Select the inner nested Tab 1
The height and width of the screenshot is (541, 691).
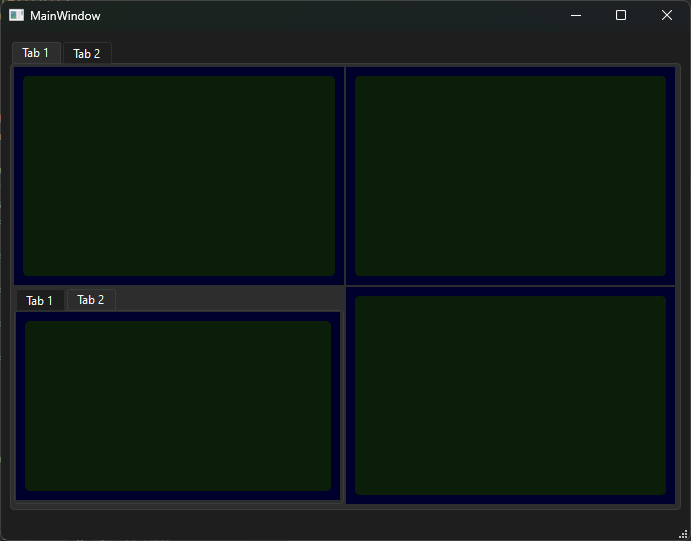(x=40, y=300)
